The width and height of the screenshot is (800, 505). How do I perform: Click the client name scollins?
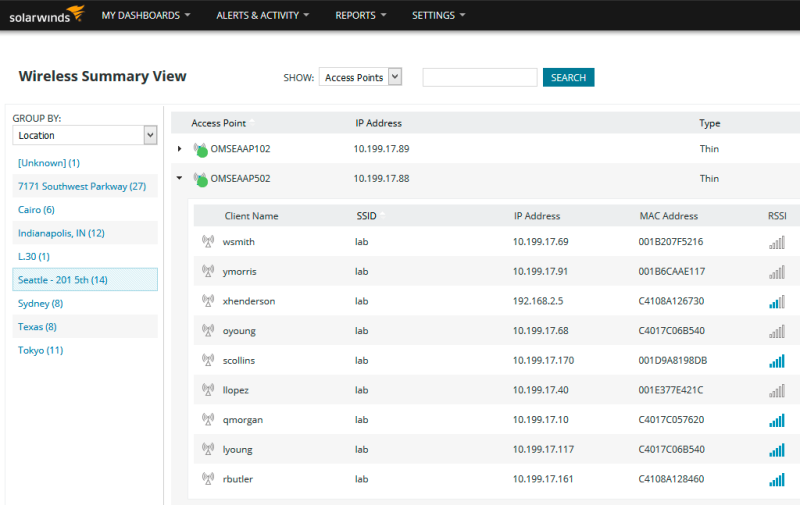point(239,360)
